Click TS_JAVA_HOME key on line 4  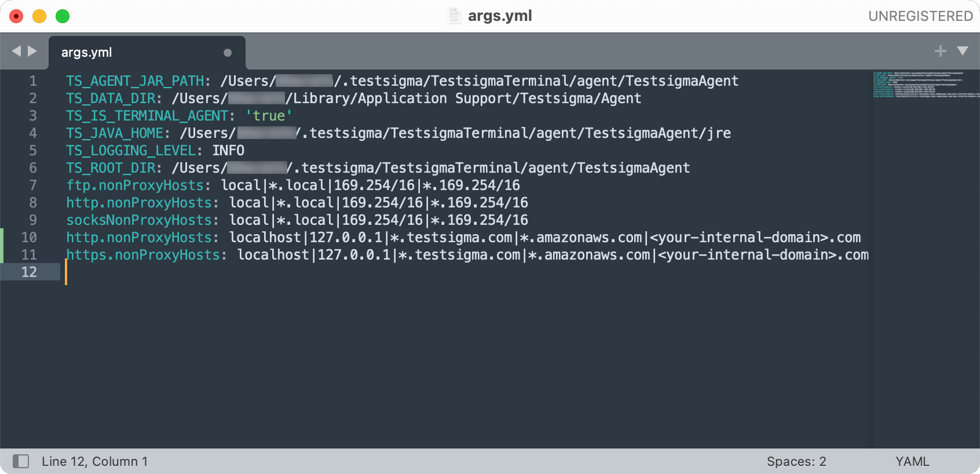point(115,133)
